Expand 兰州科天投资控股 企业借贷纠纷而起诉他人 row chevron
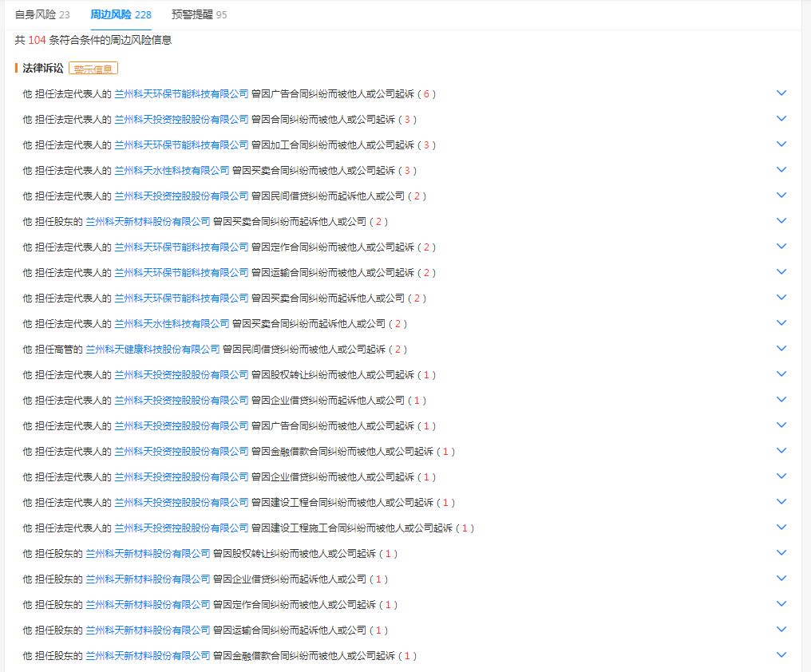The height and width of the screenshot is (672, 811). (x=781, y=399)
